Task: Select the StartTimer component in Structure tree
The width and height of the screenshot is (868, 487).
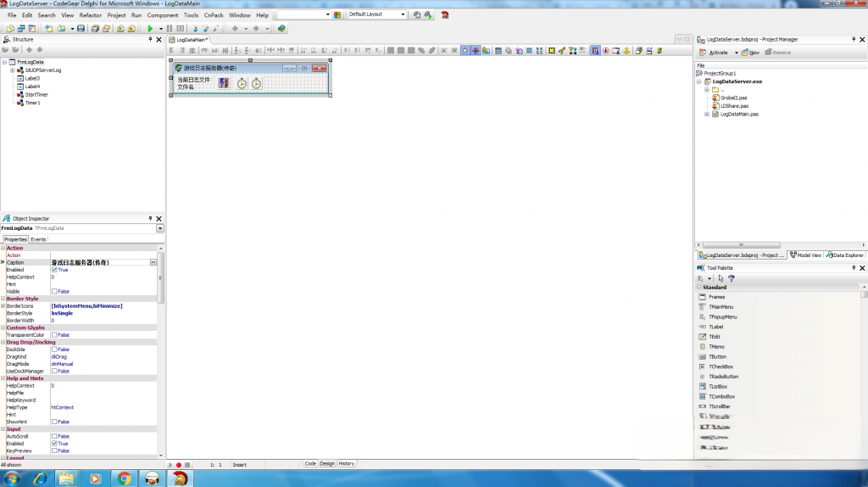Action: (x=36, y=94)
